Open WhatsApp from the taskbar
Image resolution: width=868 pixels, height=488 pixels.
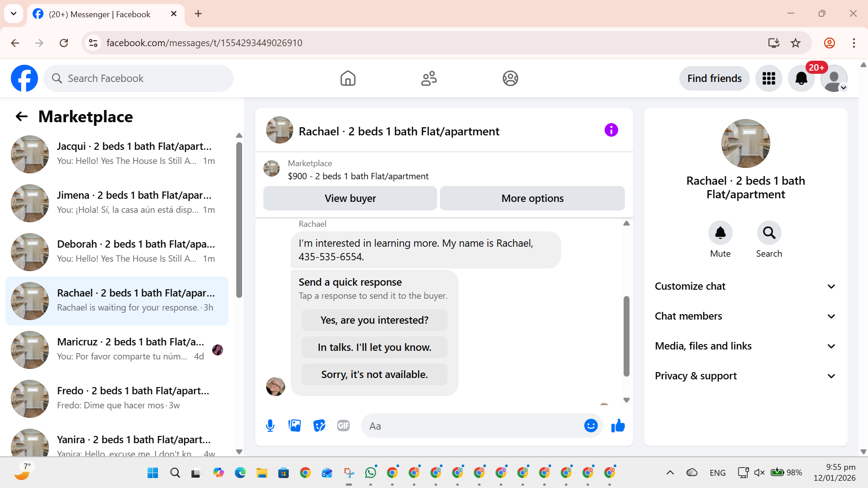coord(371,473)
